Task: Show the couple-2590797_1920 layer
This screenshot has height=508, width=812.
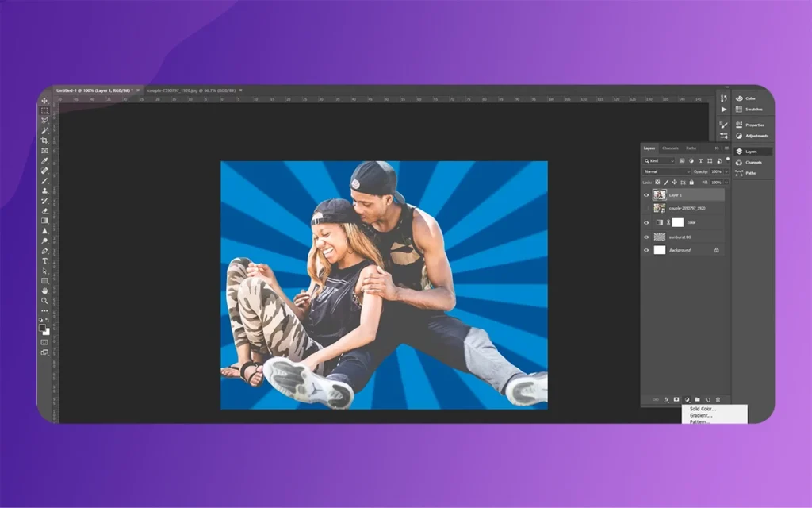Action: pyautogui.click(x=646, y=208)
